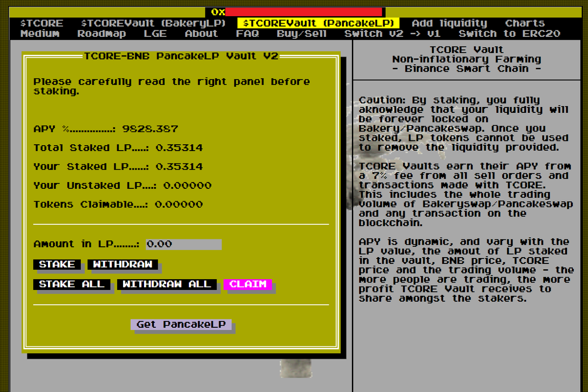Click the '- Binance Smart Chain -' line
The height and width of the screenshot is (392, 588).
tap(466, 69)
